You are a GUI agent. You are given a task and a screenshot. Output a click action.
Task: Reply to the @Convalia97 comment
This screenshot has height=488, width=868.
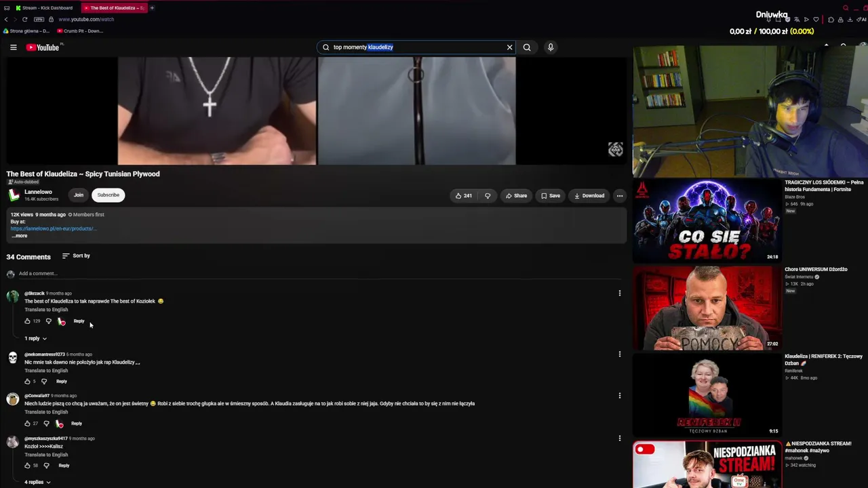(x=77, y=424)
